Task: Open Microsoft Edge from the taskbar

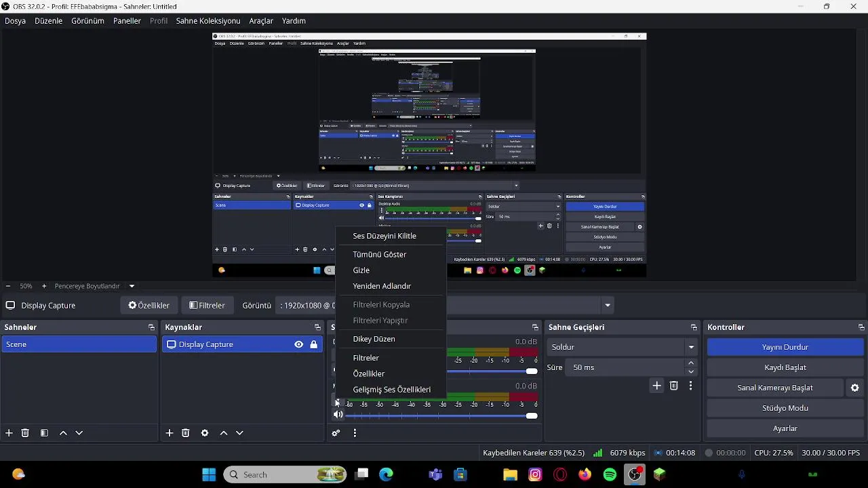Action: click(x=386, y=474)
